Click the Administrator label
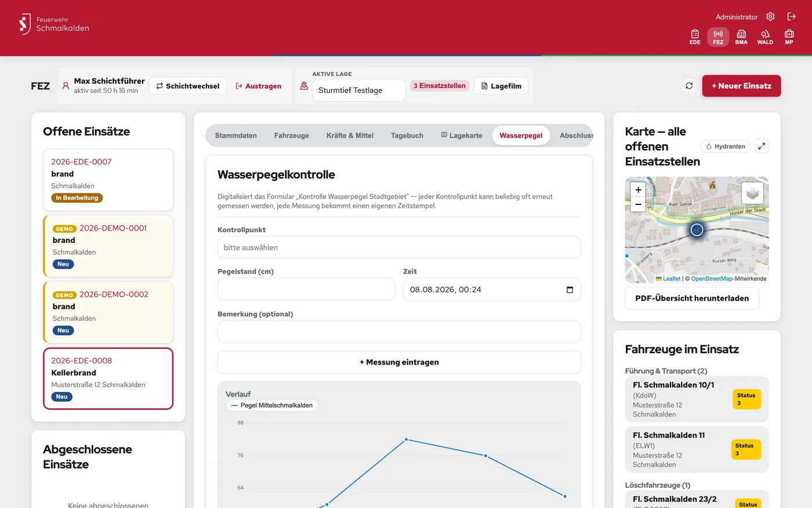The width and height of the screenshot is (812, 508). [737, 17]
